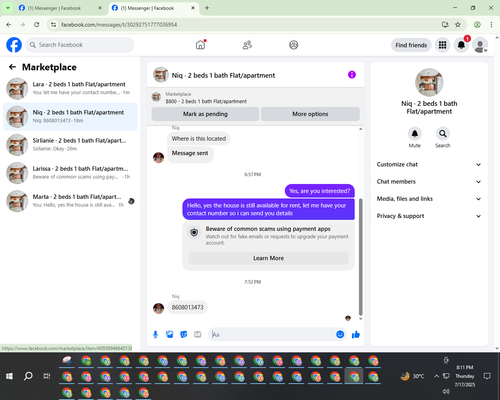Image resolution: width=500 pixels, height=400 pixels.
Task: Open the volume speaker tray icon
Action: coord(446,391)
